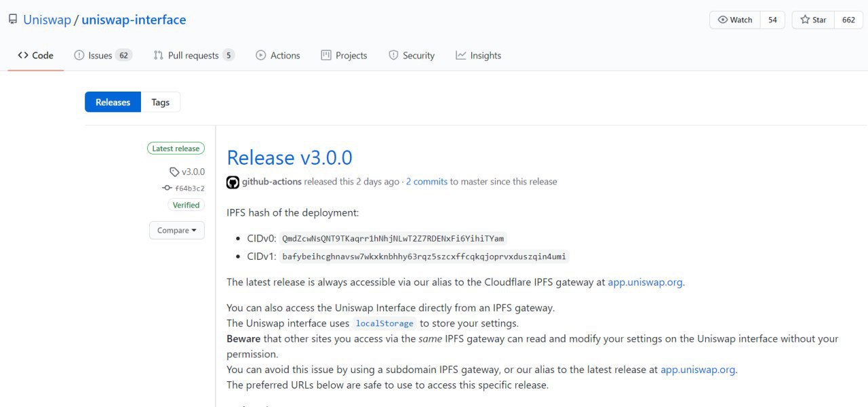
Task: Click the Pull requests count badge 5
Action: (229, 56)
